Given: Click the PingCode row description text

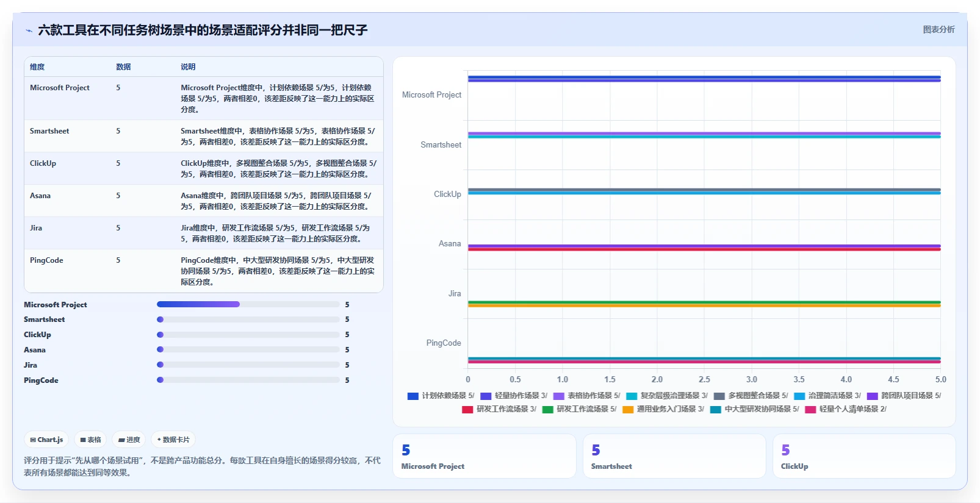Looking at the screenshot, I should tap(278, 271).
